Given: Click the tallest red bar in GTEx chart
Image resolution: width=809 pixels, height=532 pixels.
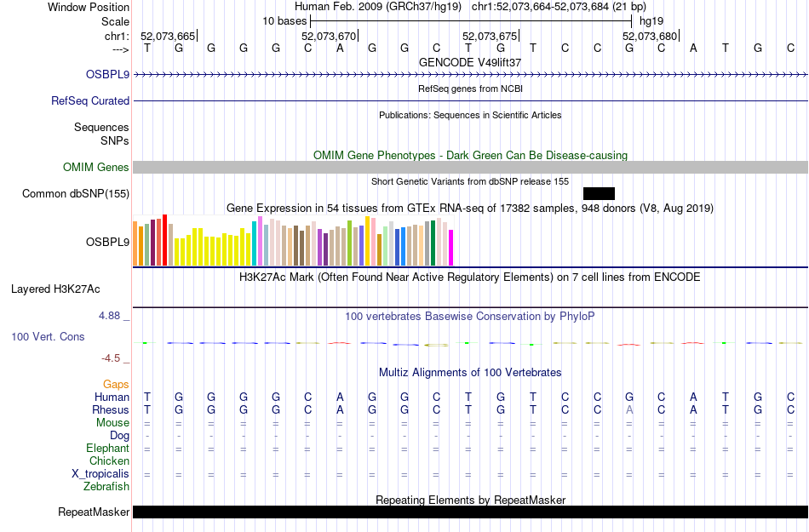Looking at the screenshot, I should coord(164,240).
